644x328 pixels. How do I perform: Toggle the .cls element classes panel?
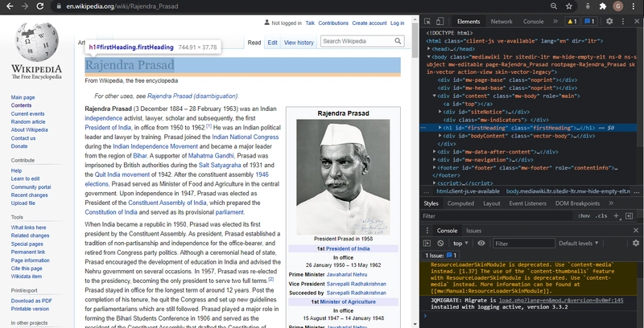point(601,216)
